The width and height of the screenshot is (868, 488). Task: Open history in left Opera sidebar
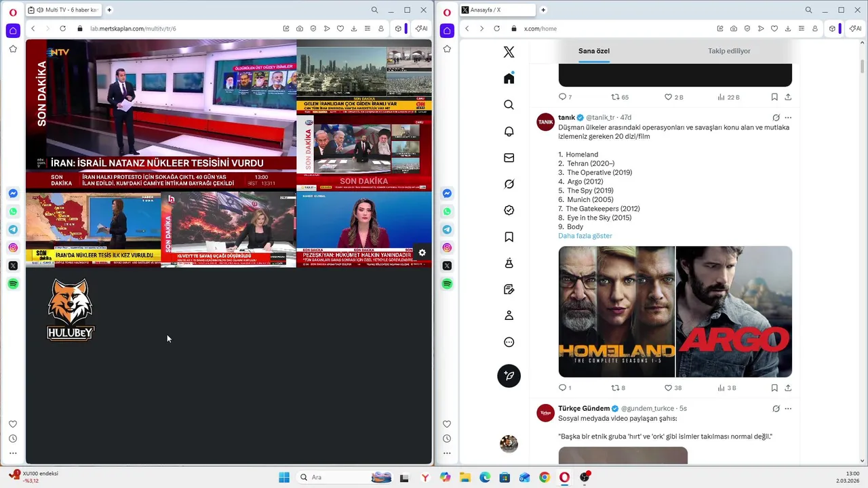click(13, 439)
